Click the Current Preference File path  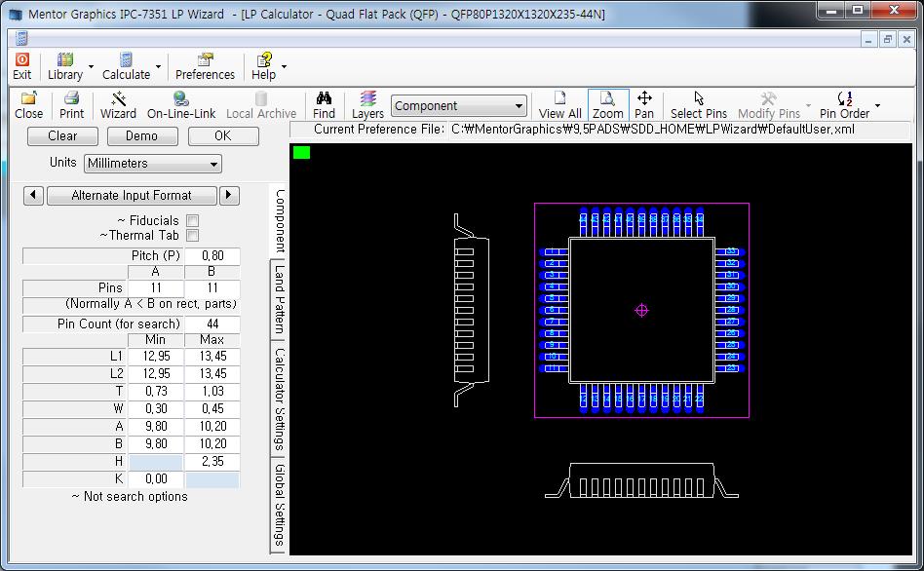point(652,129)
